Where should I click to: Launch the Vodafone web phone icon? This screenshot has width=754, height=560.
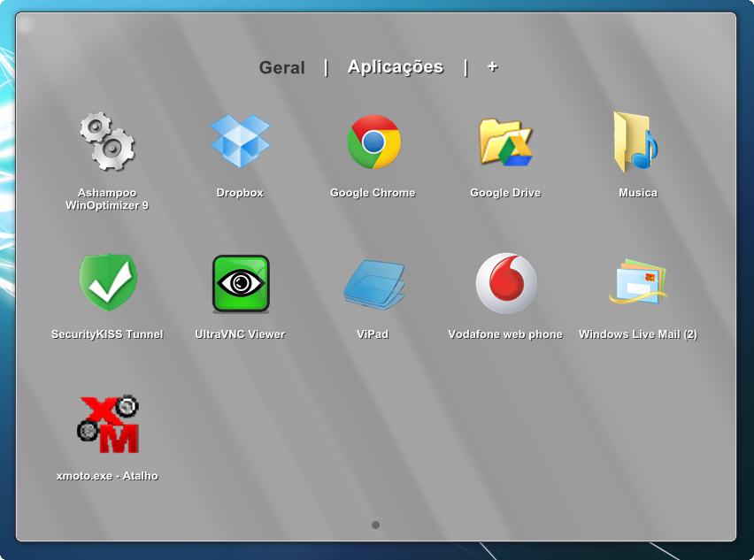pyautogui.click(x=506, y=283)
